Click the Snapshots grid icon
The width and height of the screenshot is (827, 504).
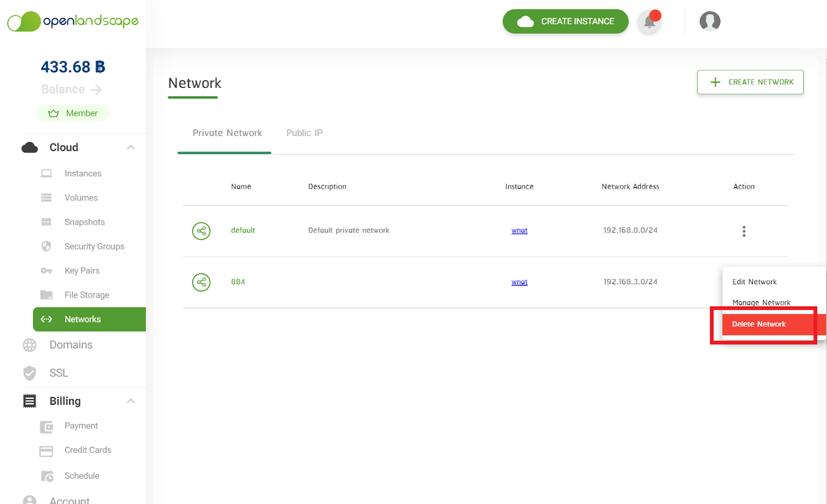pos(47,222)
